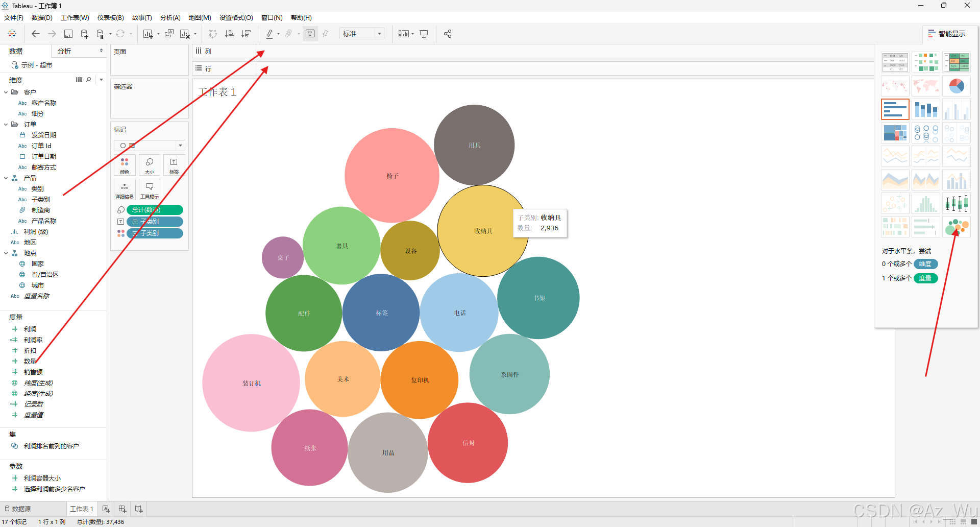Viewport: 980px width, 527px height.
Task: Click the undo back arrow
Action: [36, 34]
